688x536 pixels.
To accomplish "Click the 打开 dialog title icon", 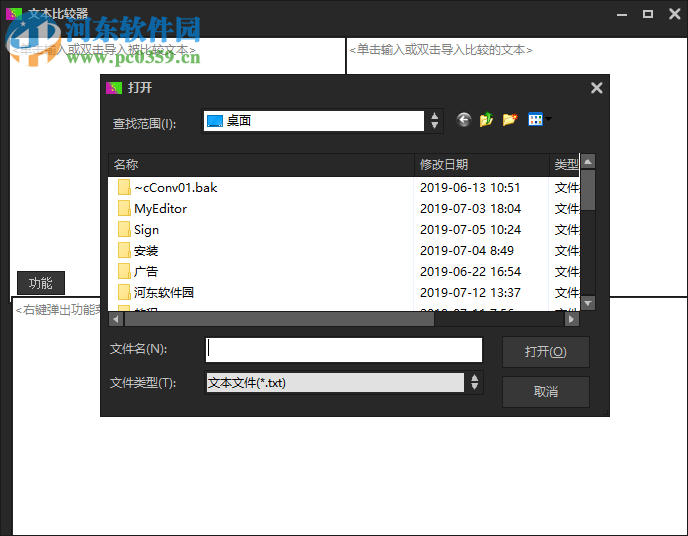I will click(114, 88).
